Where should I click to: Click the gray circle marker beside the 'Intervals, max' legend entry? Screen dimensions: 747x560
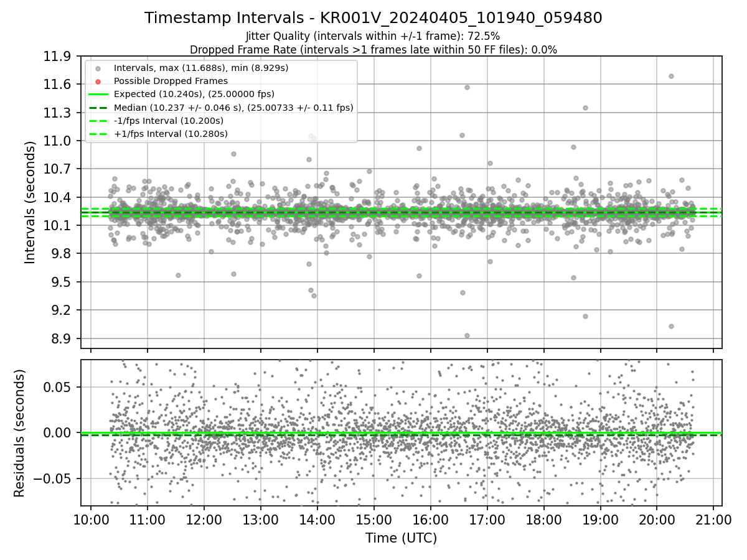(x=98, y=68)
